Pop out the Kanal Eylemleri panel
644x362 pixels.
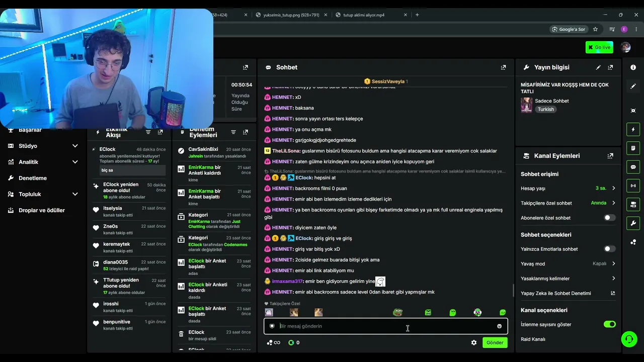[610, 156]
